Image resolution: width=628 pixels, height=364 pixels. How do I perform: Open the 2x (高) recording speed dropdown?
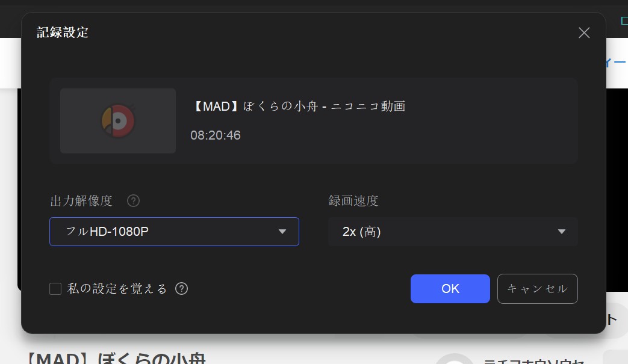(453, 232)
